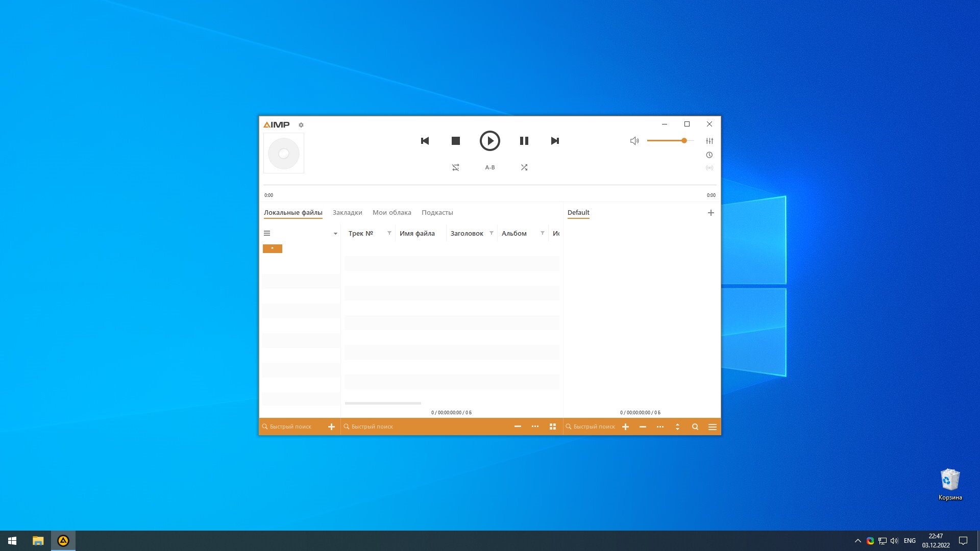Stop playback with the square button

click(456, 141)
